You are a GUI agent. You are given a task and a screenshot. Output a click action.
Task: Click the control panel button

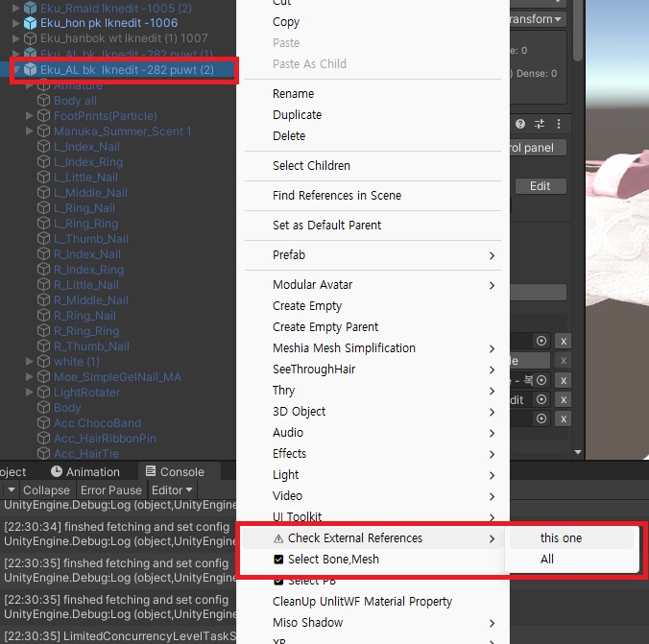click(x=538, y=148)
